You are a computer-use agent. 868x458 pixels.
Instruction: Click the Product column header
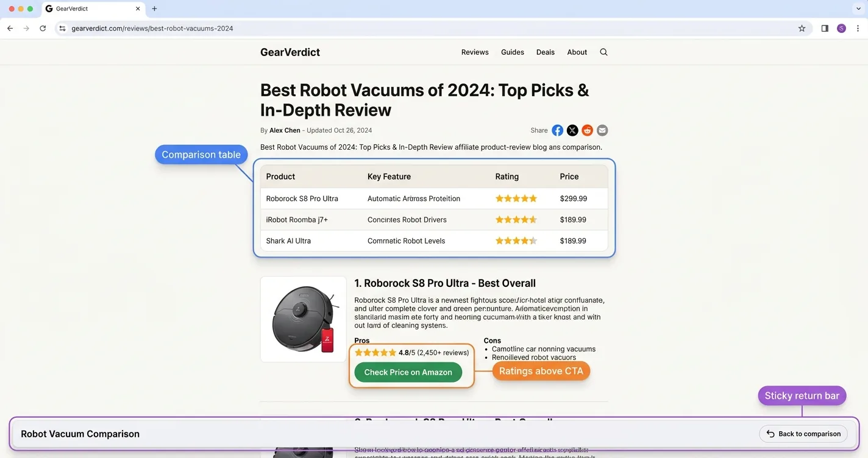(x=280, y=177)
